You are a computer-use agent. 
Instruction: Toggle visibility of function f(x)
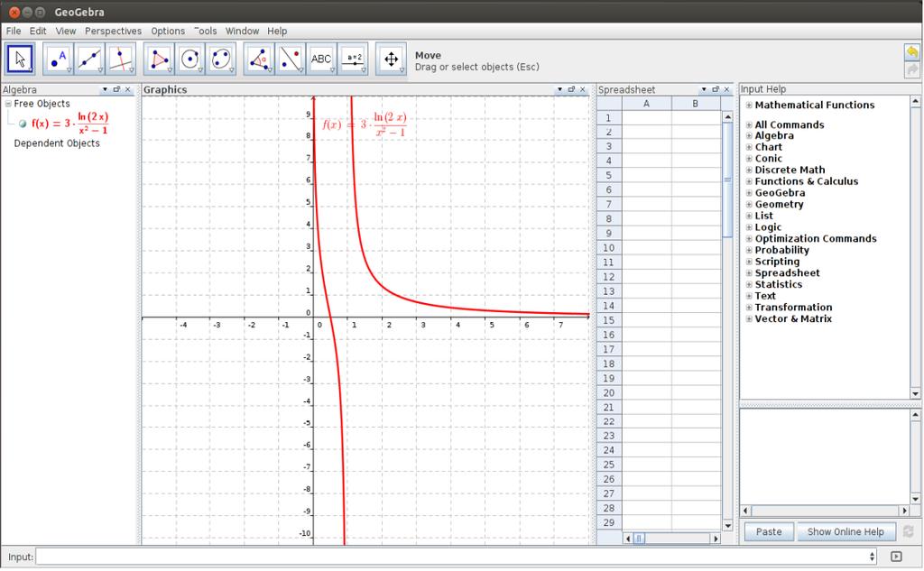tap(23, 124)
